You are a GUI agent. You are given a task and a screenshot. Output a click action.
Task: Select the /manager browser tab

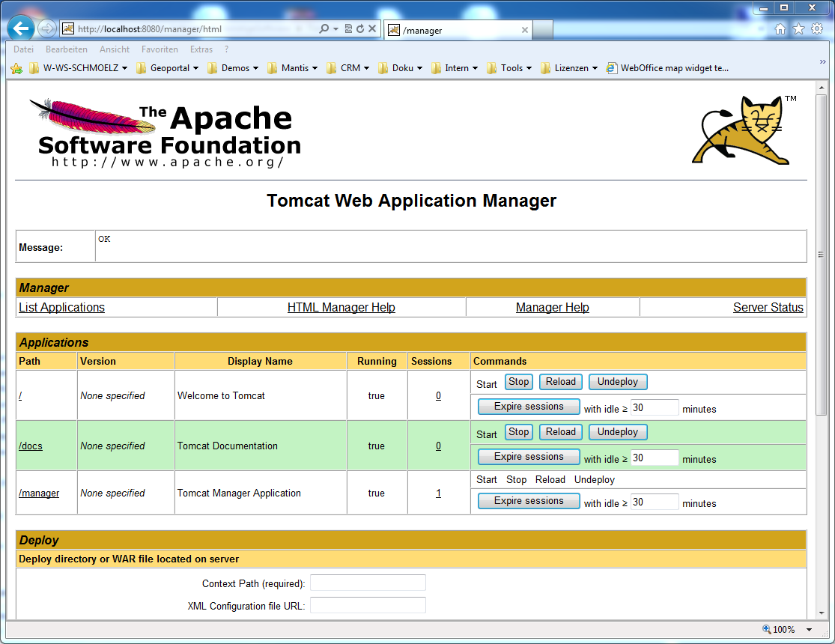coord(449,31)
